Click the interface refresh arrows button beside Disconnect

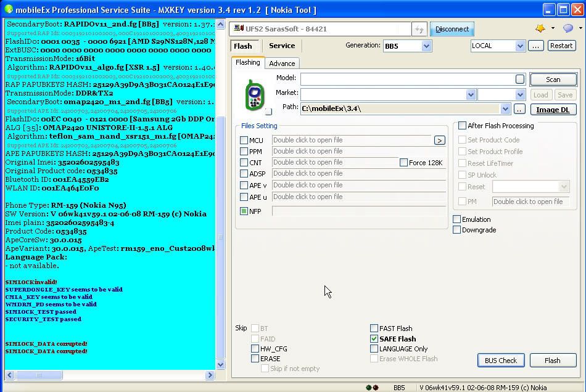click(x=419, y=29)
